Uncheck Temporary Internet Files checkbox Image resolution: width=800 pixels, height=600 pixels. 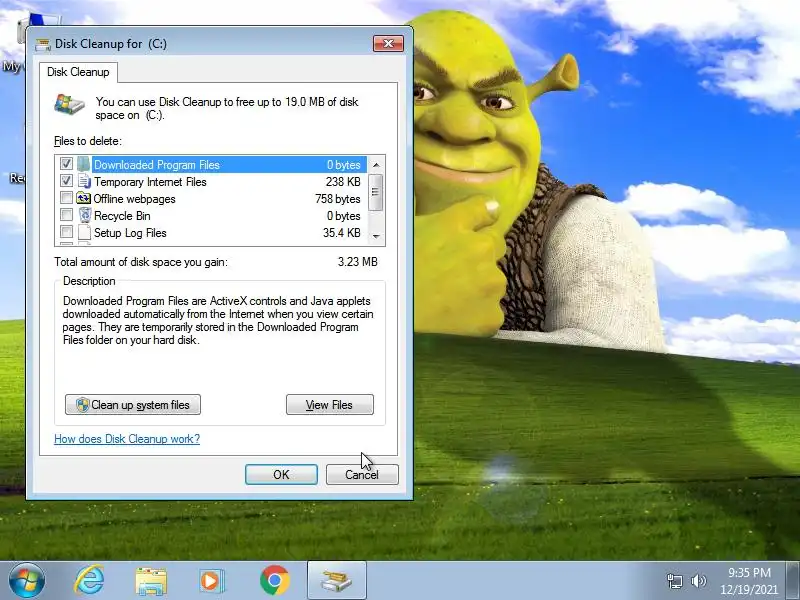click(x=66, y=181)
